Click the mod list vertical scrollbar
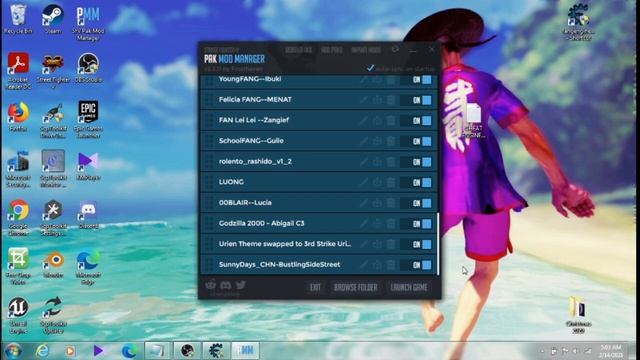This screenshot has height=360, width=640. (x=438, y=244)
